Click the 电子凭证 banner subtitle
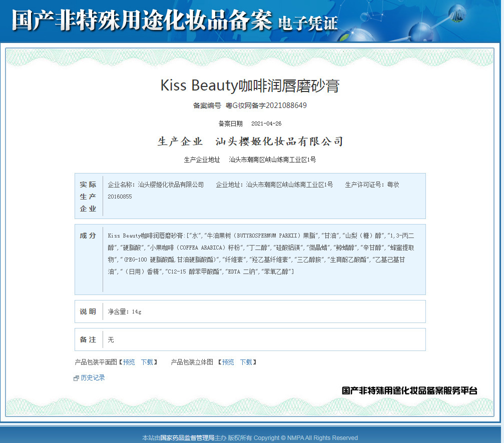This screenshot has height=443, width=504. [x=308, y=23]
